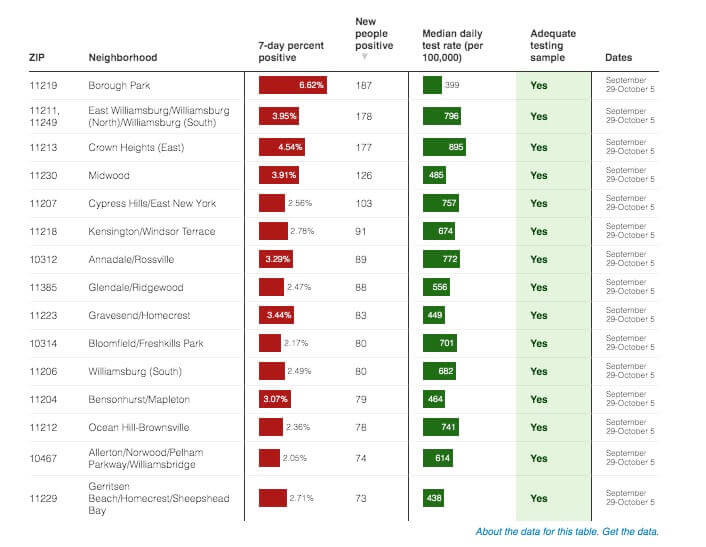Click the Neighborhood column header

pyautogui.click(x=122, y=58)
